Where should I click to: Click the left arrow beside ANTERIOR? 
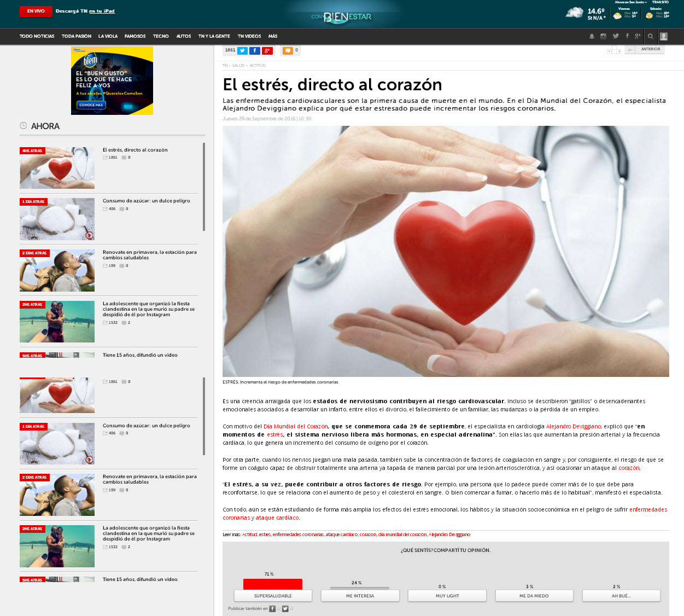pos(630,50)
